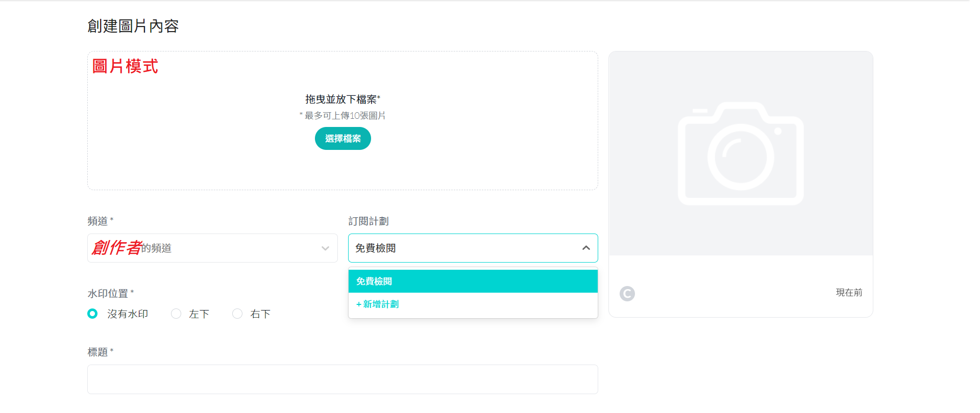This screenshot has height=413, width=980.
Task: Click the 創作者的頻道 channel field
Action: click(204, 248)
